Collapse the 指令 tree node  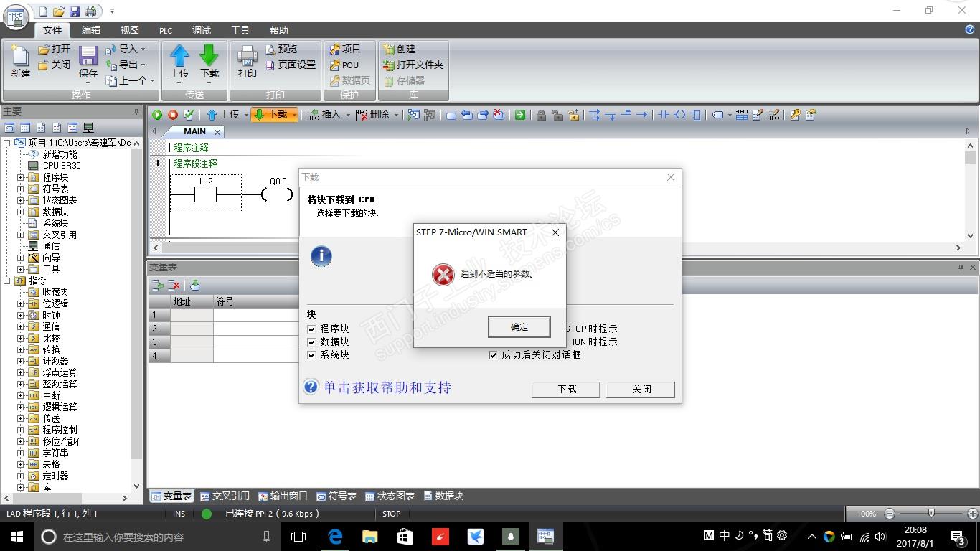(x=7, y=281)
